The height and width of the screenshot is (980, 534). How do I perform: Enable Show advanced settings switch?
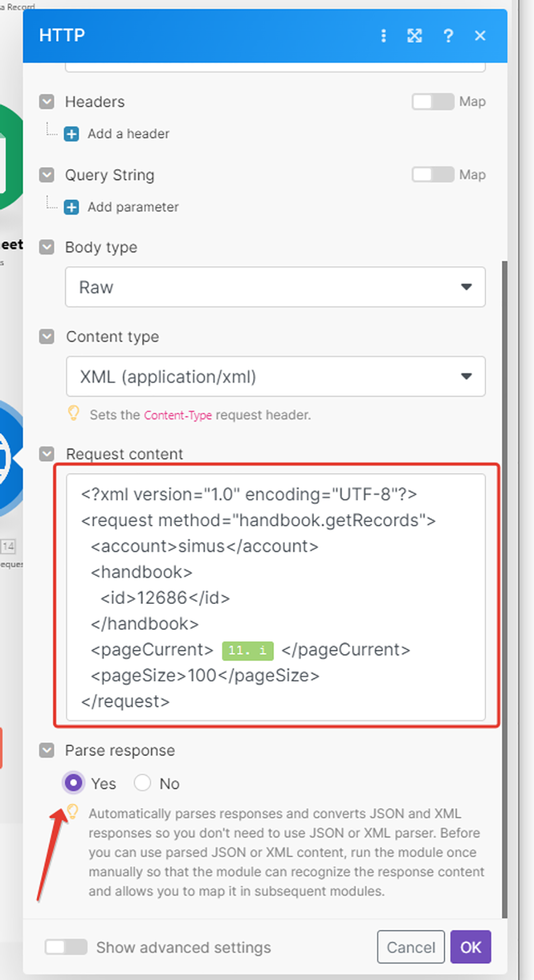point(66,947)
